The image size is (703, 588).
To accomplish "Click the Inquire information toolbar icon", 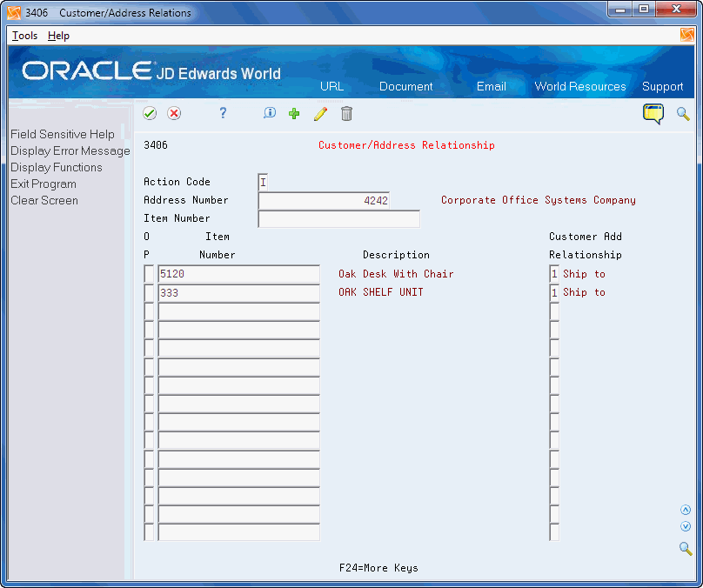I will pyautogui.click(x=270, y=113).
